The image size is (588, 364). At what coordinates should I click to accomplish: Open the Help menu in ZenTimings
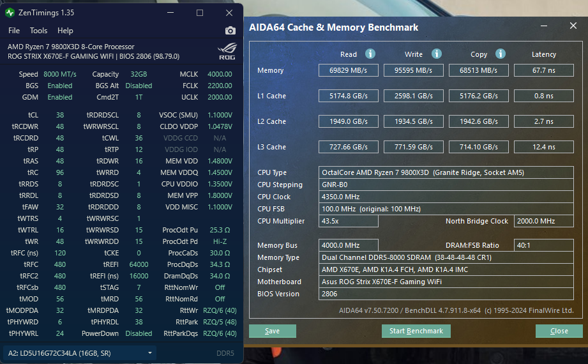pyautogui.click(x=65, y=31)
